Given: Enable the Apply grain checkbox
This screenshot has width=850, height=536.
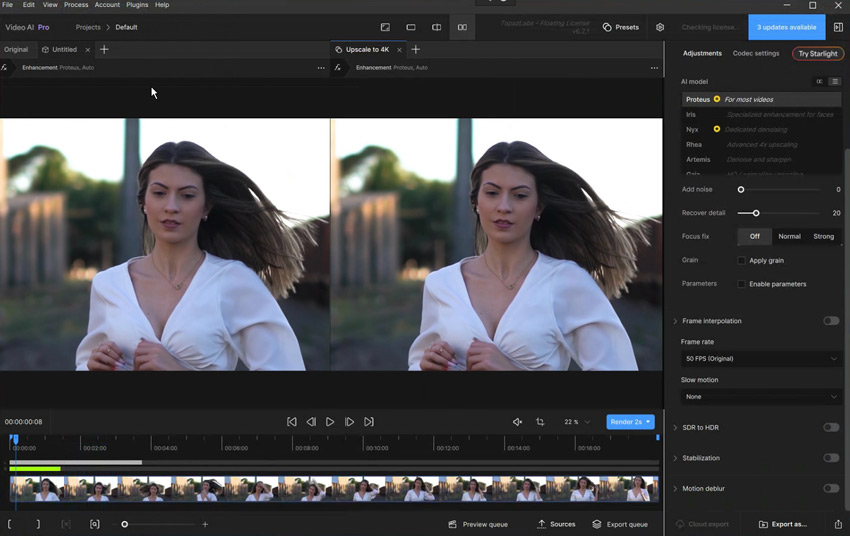Looking at the screenshot, I should [x=741, y=260].
